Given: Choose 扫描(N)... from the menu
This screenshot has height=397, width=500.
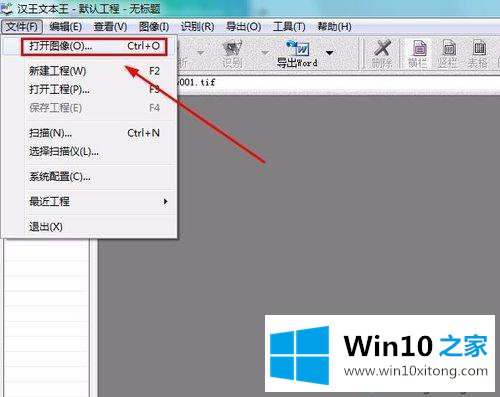Looking at the screenshot, I should pyautogui.click(x=90, y=133).
